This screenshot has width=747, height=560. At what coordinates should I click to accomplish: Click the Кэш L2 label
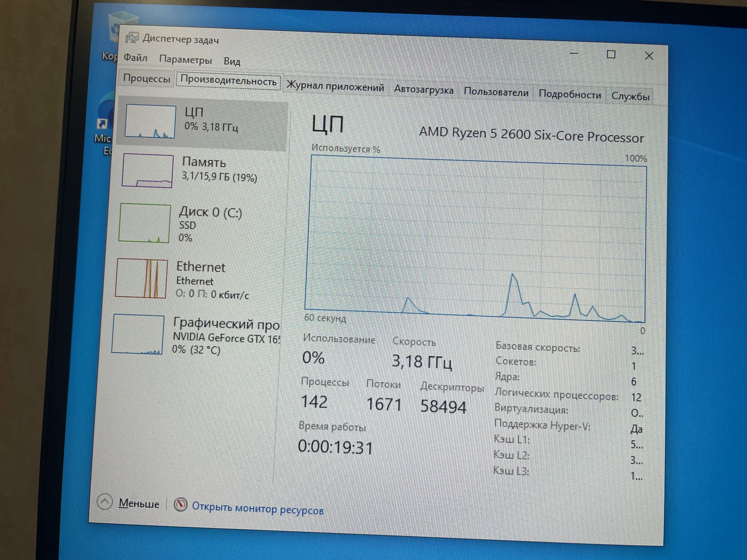[x=511, y=455]
